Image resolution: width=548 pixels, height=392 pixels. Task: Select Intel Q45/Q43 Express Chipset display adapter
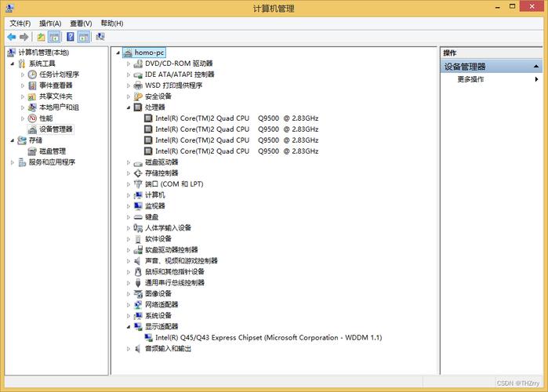tap(268, 337)
